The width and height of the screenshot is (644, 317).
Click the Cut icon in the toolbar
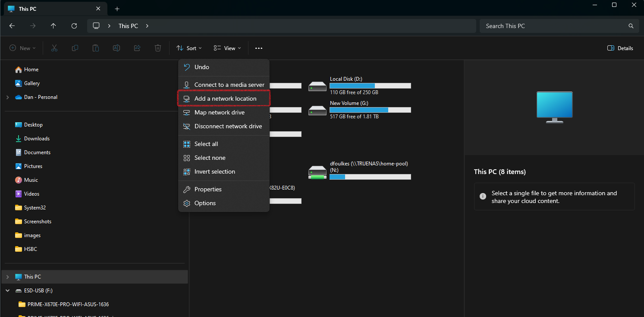tap(54, 48)
